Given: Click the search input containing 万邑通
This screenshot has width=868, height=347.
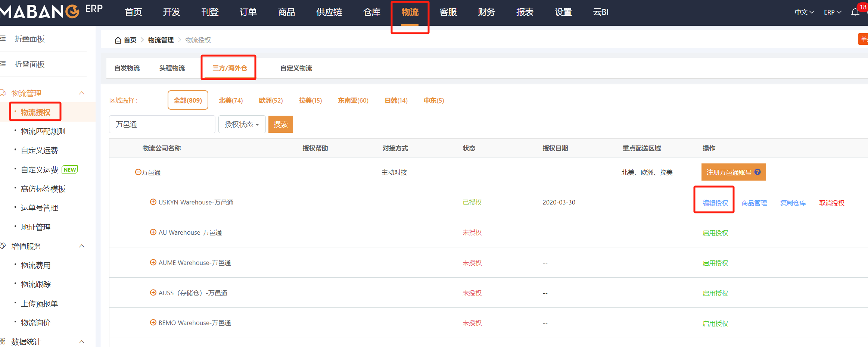Looking at the screenshot, I should [162, 124].
